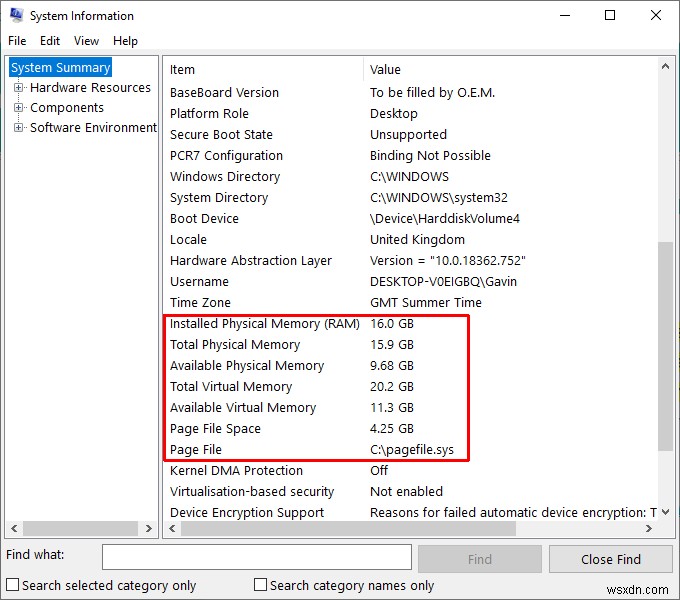Click the Item column header
This screenshot has height=600, width=680.
click(x=264, y=69)
